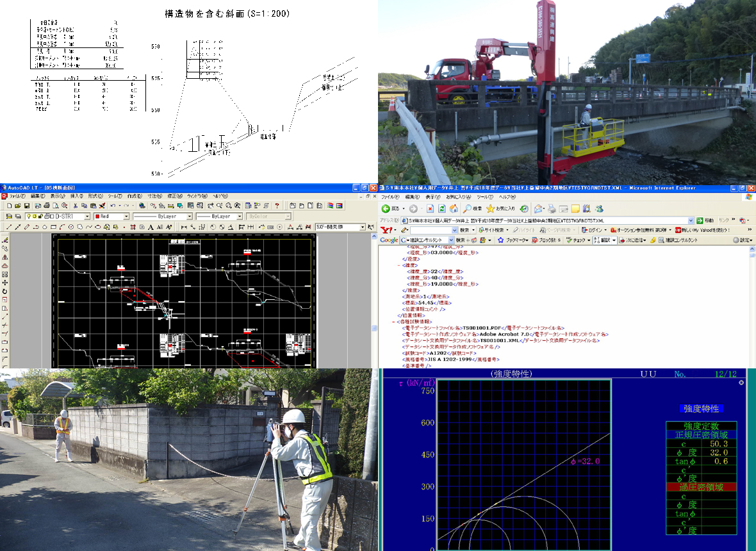The image size is (756, 551).
Task: Click the Cut scissors icon in AutoCAD
Action: [x=75, y=206]
